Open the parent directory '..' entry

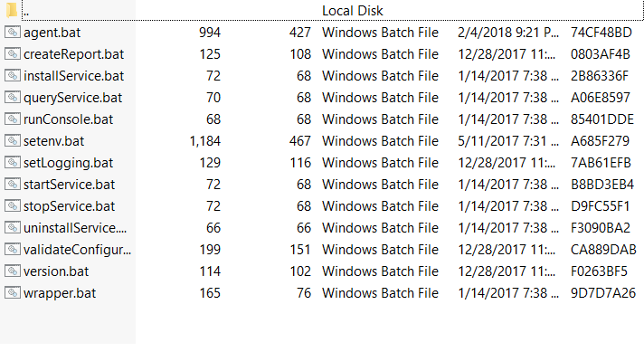tap(26, 12)
